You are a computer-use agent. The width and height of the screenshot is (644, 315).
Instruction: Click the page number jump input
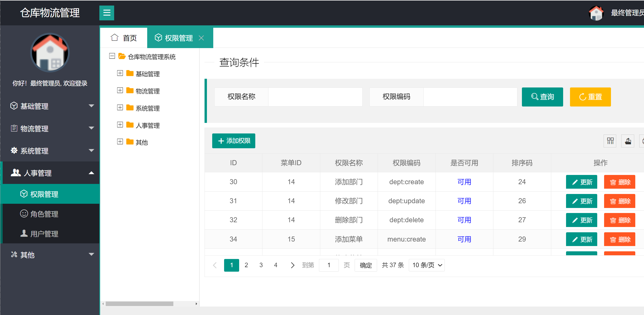(329, 265)
